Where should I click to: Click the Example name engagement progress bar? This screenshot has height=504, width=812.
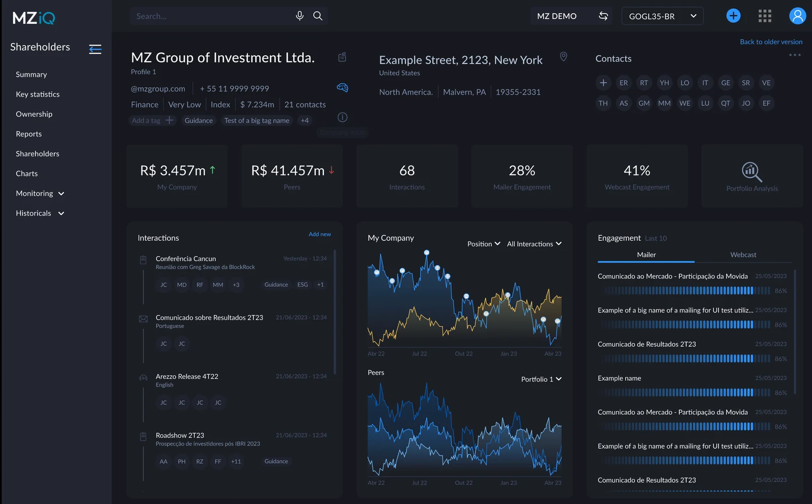684,392
